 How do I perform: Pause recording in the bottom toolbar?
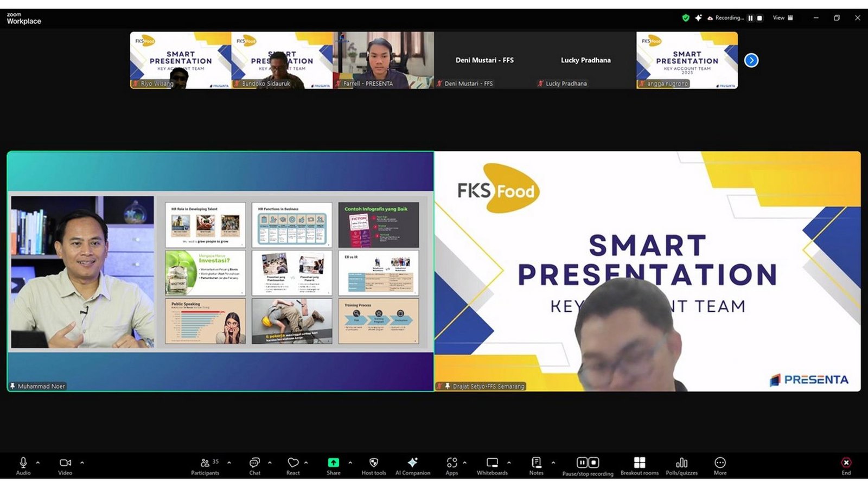582,463
